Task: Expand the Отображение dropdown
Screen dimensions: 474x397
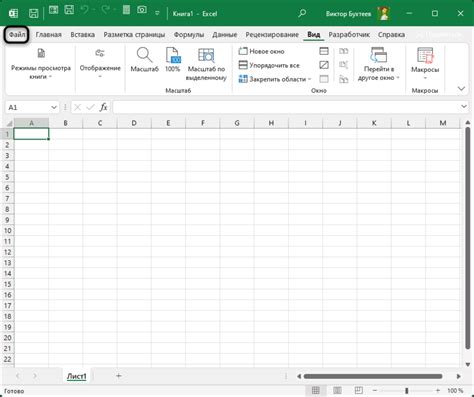Action: pyautogui.click(x=100, y=64)
